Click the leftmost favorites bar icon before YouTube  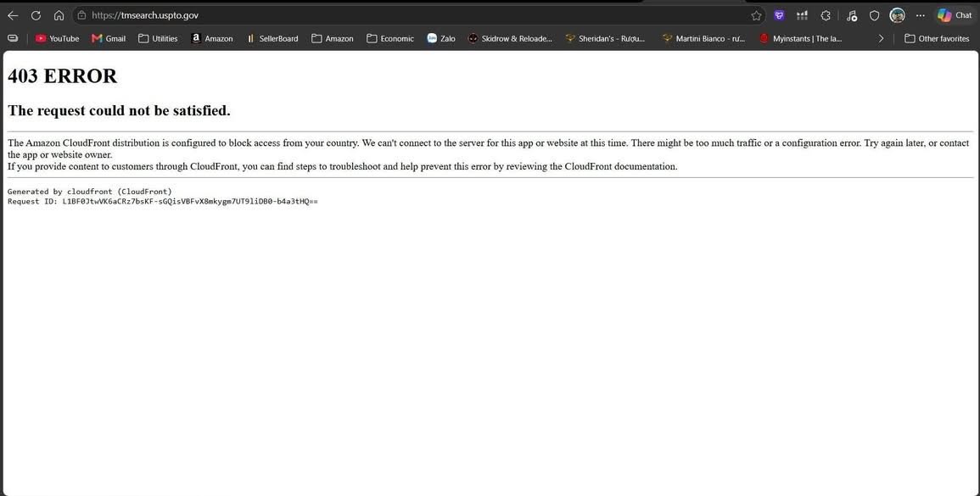tap(13, 38)
